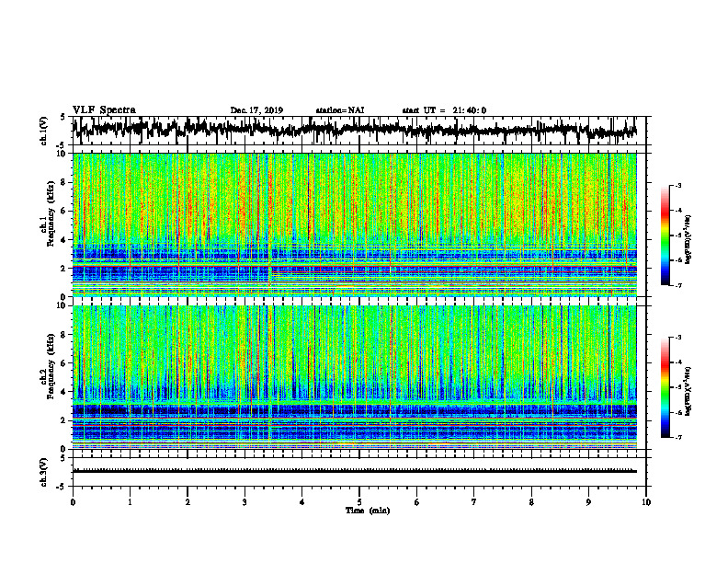The width and height of the screenshot is (728, 563).
Task: Click time axis tick label "4"
Action: coord(302,502)
